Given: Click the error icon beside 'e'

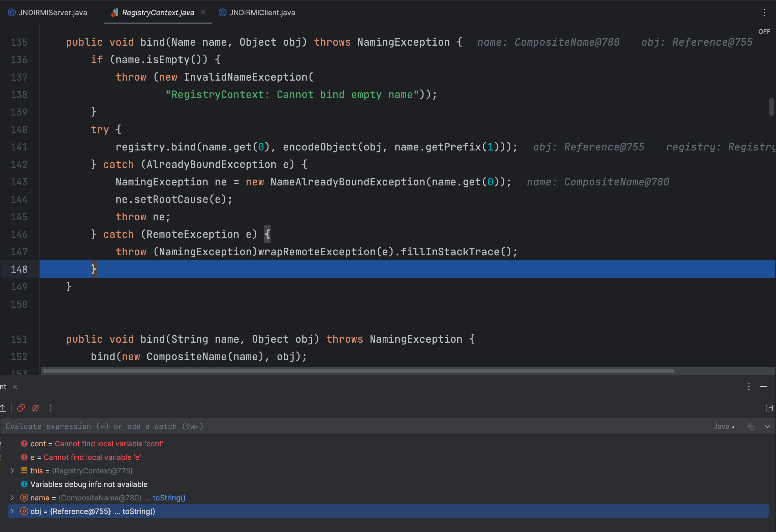Looking at the screenshot, I should click(x=24, y=457).
